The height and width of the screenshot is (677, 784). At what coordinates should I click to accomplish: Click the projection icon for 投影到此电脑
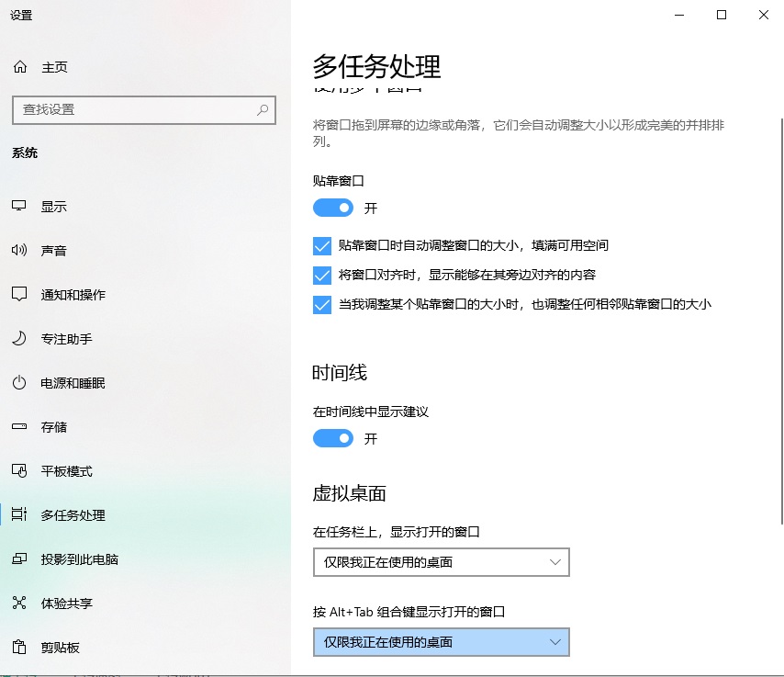tap(19, 559)
